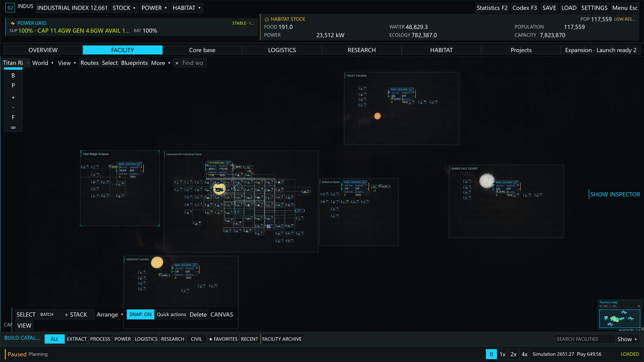Click the power grid lightning bolt icon
This screenshot has height=362, width=644.
(13, 23)
